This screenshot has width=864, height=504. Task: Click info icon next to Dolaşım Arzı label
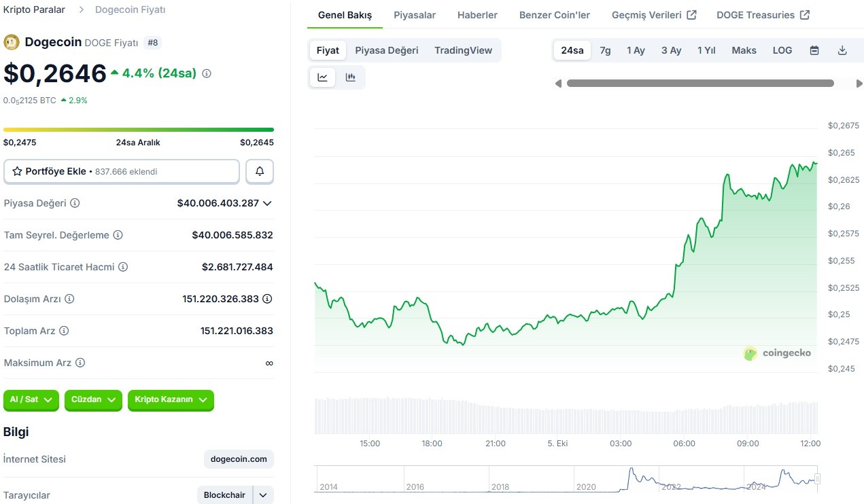pyautogui.click(x=69, y=299)
